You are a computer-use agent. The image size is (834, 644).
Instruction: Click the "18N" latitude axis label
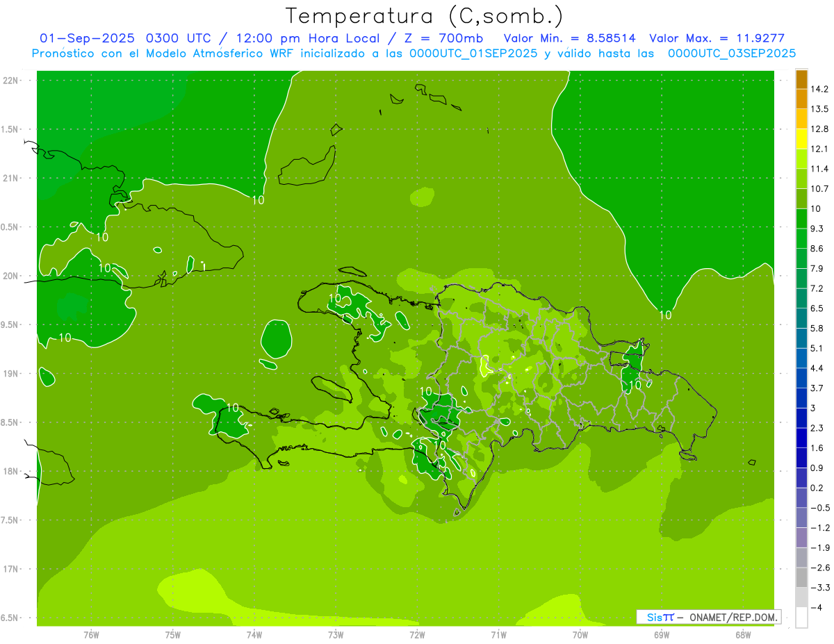11,472
